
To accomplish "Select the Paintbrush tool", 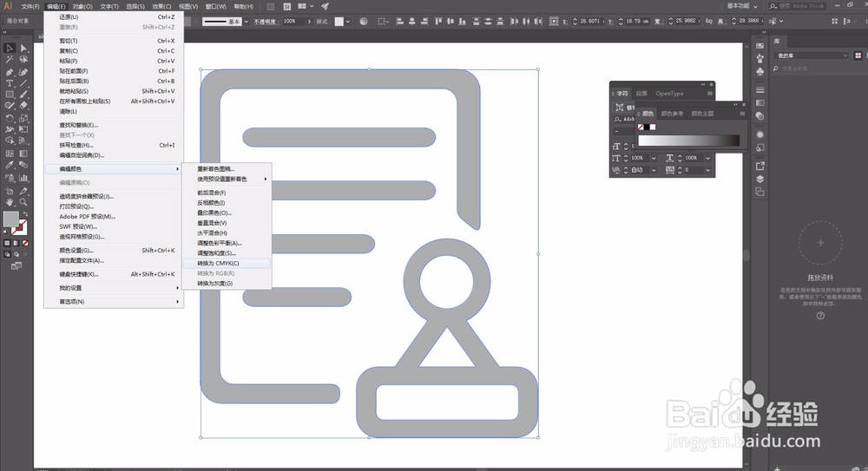I will coord(23,95).
